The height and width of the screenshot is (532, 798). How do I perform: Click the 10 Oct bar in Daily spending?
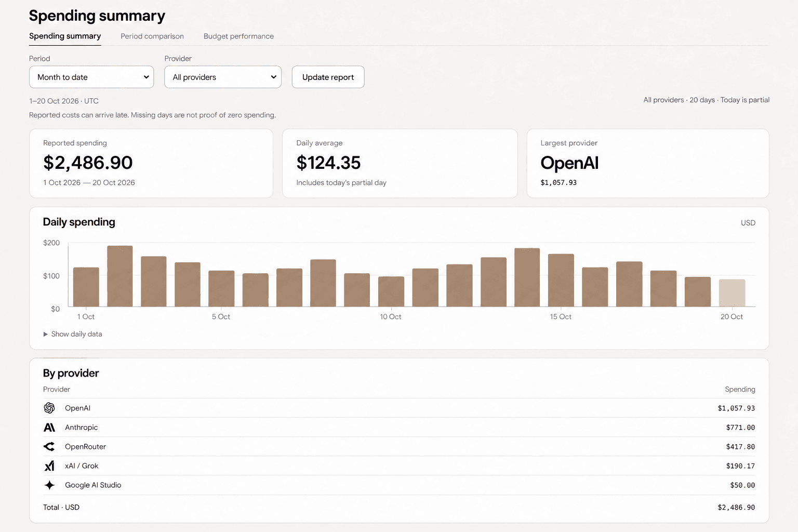(x=391, y=291)
